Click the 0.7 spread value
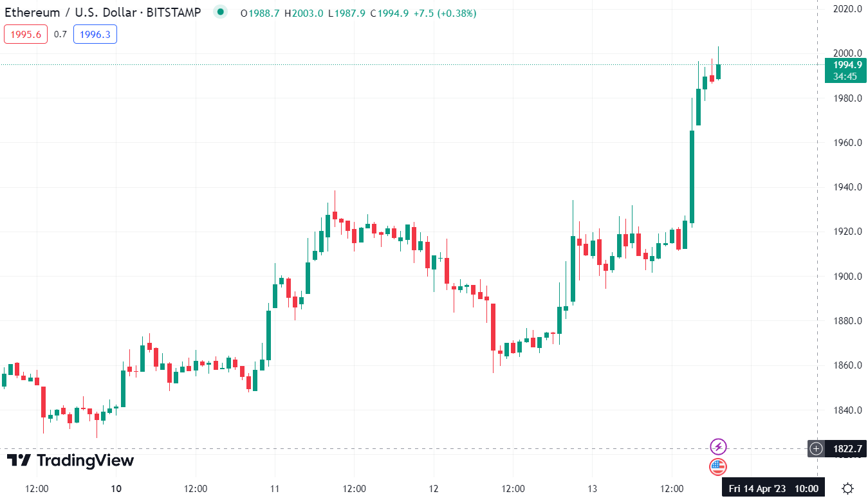The image size is (868, 503). point(60,35)
